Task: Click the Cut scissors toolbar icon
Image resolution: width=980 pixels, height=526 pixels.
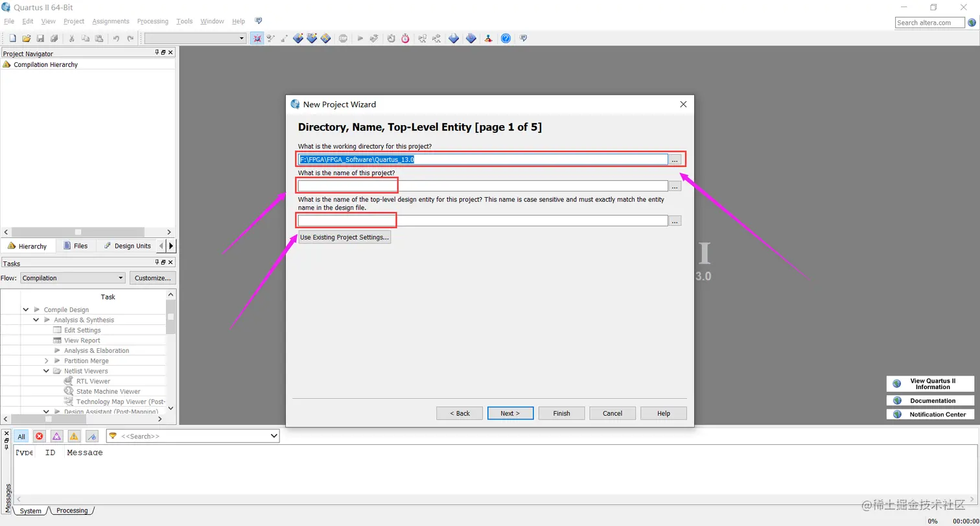Action: (71, 38)
